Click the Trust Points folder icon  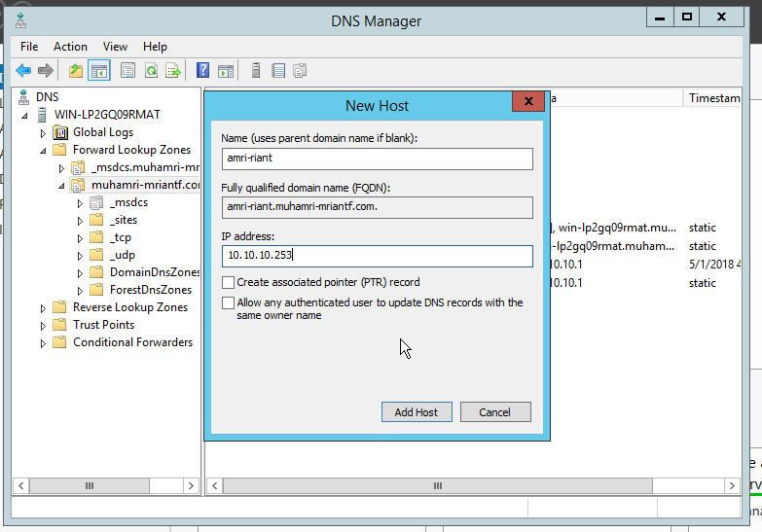click(x=59, y=325)
